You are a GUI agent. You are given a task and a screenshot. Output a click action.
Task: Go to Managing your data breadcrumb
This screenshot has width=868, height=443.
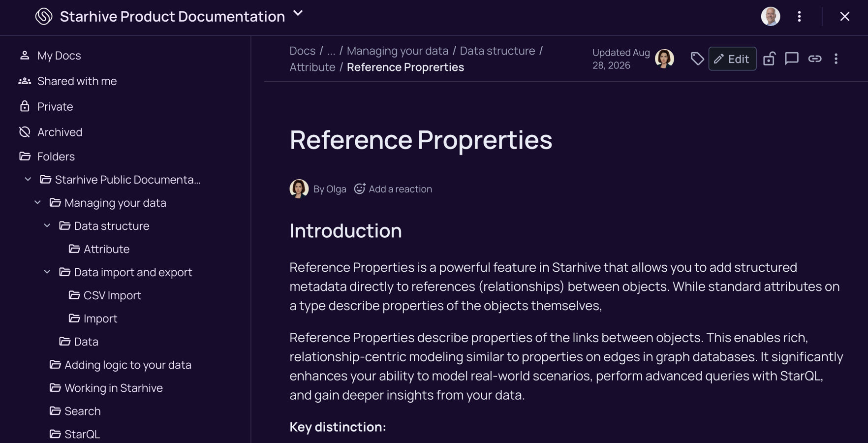coord(398,51)
